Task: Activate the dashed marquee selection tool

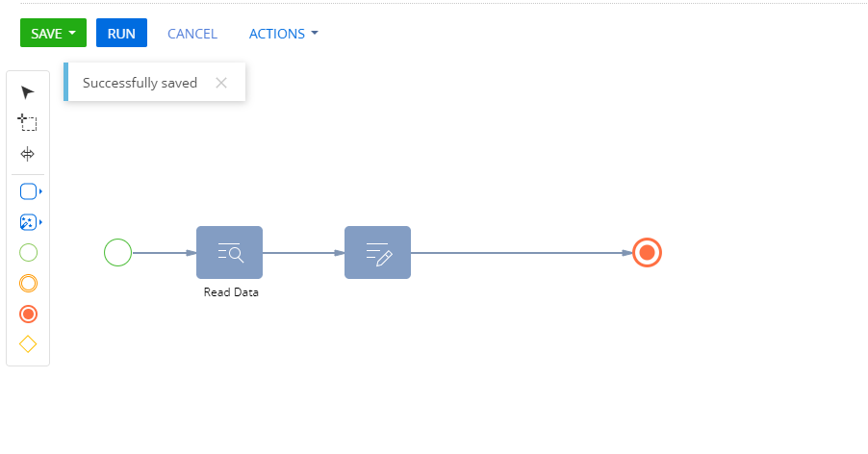Action: [27, 122]
